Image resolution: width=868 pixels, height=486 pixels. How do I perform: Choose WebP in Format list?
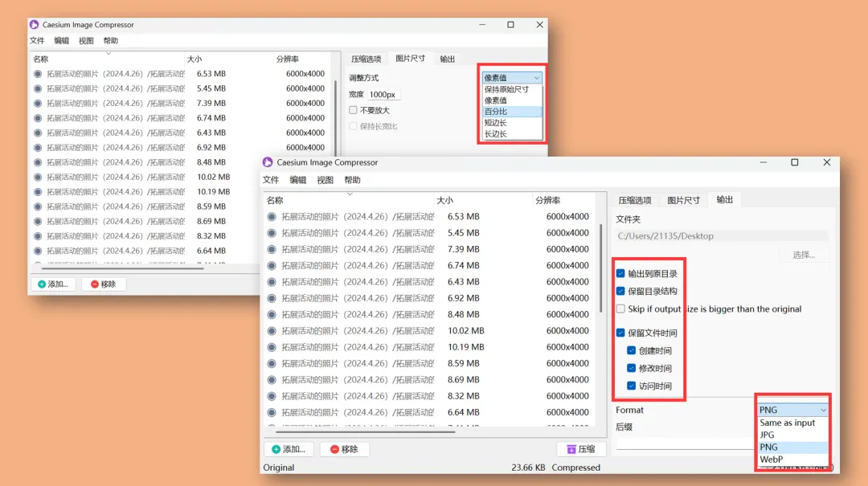pyautogui.click(x=792, y=459)
